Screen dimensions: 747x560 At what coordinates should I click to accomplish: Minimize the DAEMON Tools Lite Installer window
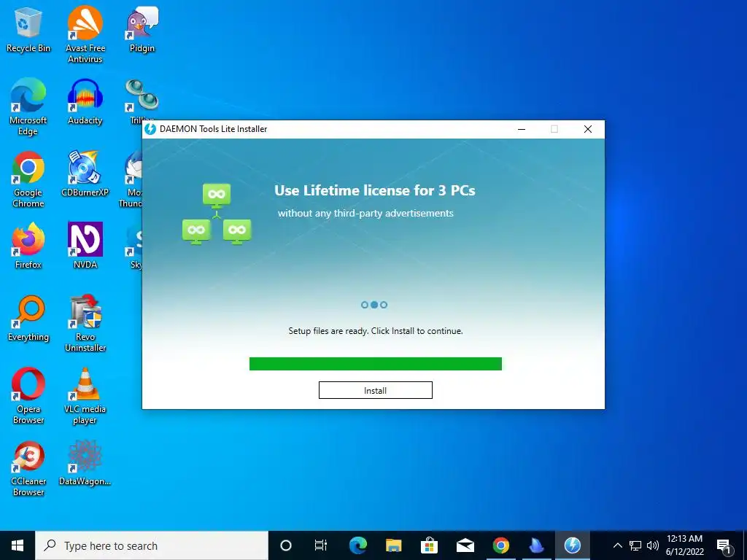point(522,129)
